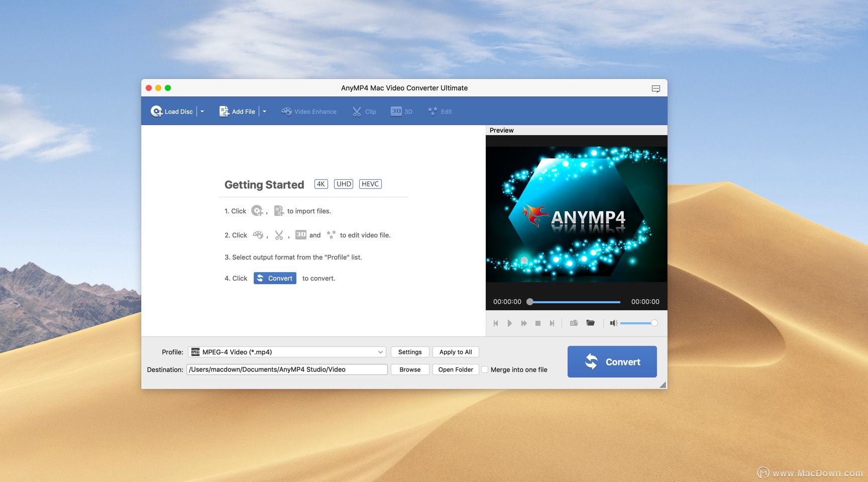Click the Load Disc toolbar button
The height and width of the screenshot is (482, 868).
[x=172, y=111]
